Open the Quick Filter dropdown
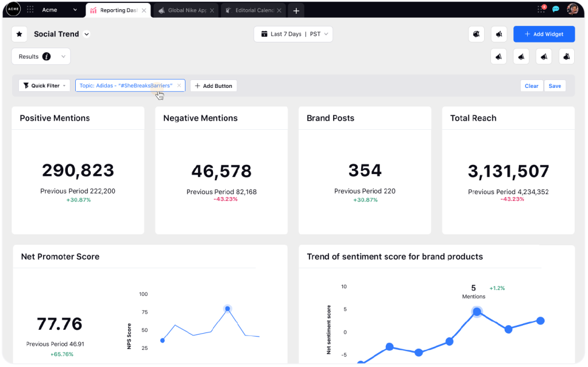 44,86
